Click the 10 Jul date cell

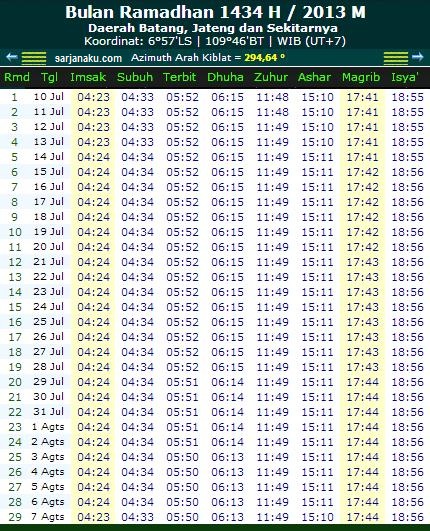pyautogui.click(x=48, y=97)
